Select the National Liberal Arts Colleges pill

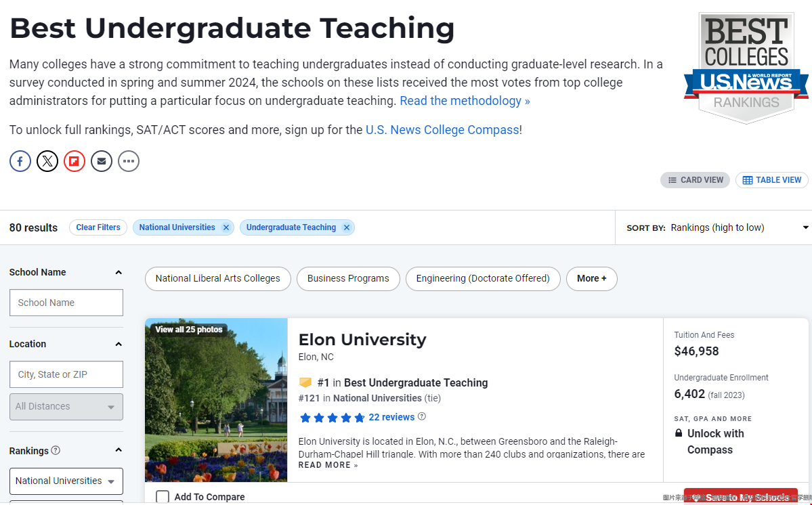coord(218,278)
